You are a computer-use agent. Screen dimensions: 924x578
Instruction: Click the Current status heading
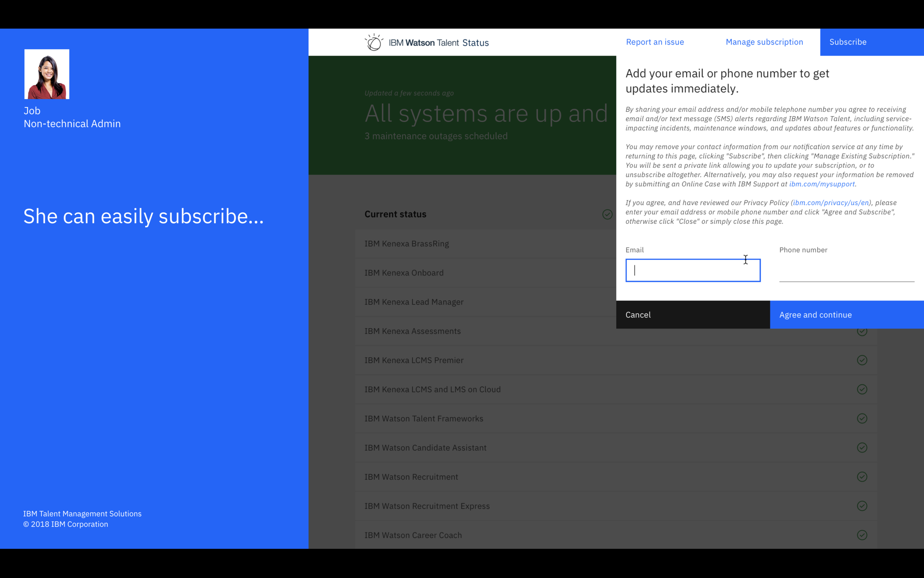click(x=395, y=214)
